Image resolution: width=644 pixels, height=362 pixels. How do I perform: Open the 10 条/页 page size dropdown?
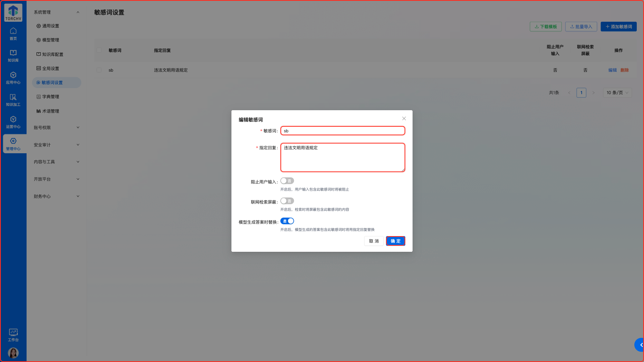pos(617,93)
